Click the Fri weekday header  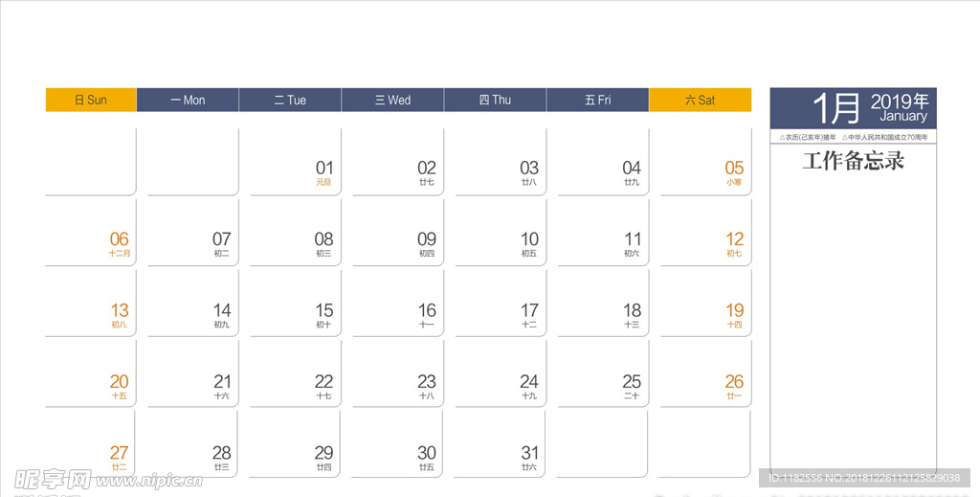[x=597, y=100]
